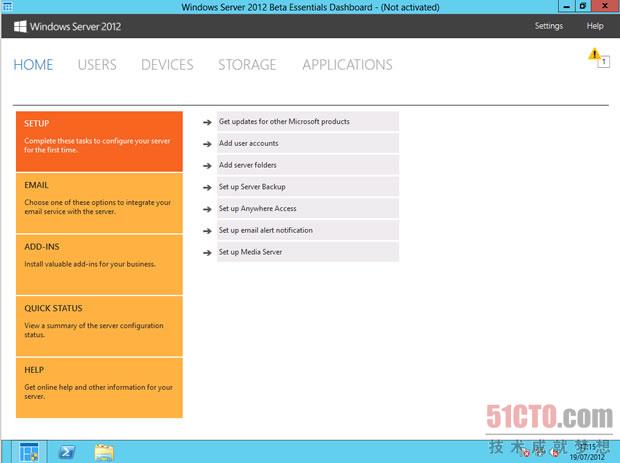Click the yellow warning alert icon
The height and width of the screenshot is (463, 620).
(595, 55)
